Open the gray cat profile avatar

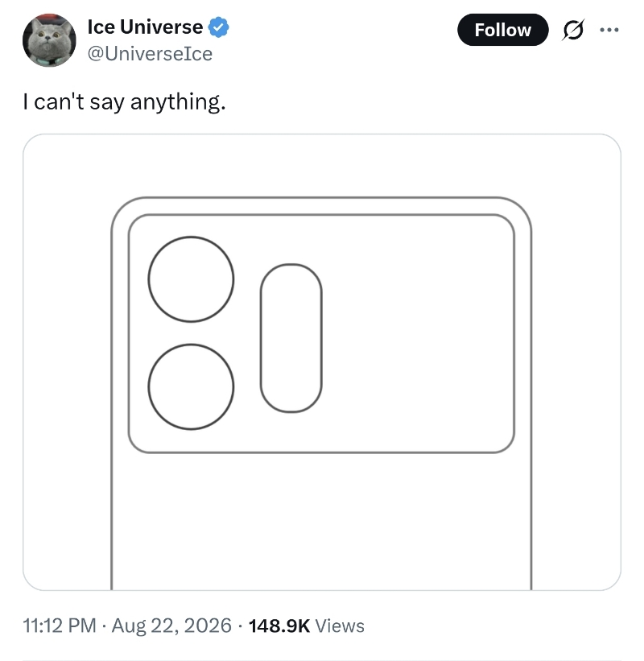tap(49, 40)
